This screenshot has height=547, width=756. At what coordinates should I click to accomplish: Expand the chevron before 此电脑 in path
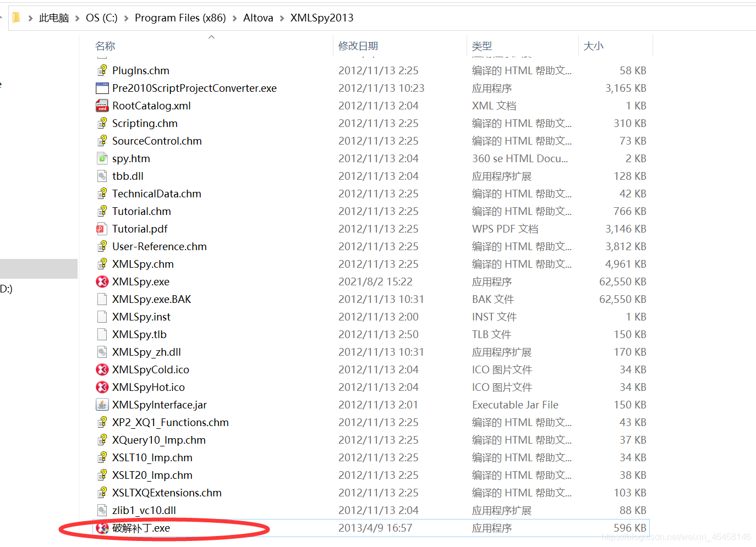(30, 18)
